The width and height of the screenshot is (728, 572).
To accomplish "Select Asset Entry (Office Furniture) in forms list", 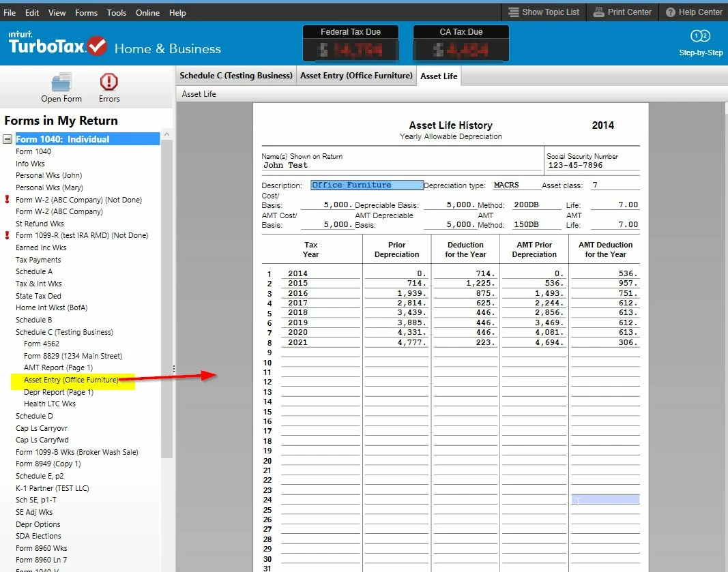I will [x=71, y=380].
